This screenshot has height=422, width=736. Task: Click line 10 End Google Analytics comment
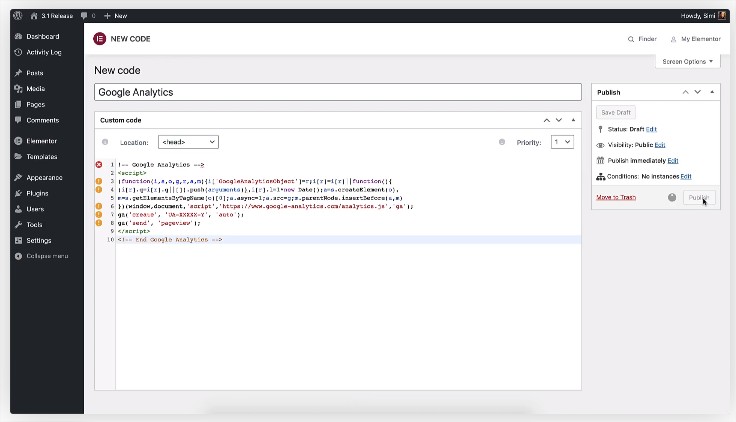[170, 239]
